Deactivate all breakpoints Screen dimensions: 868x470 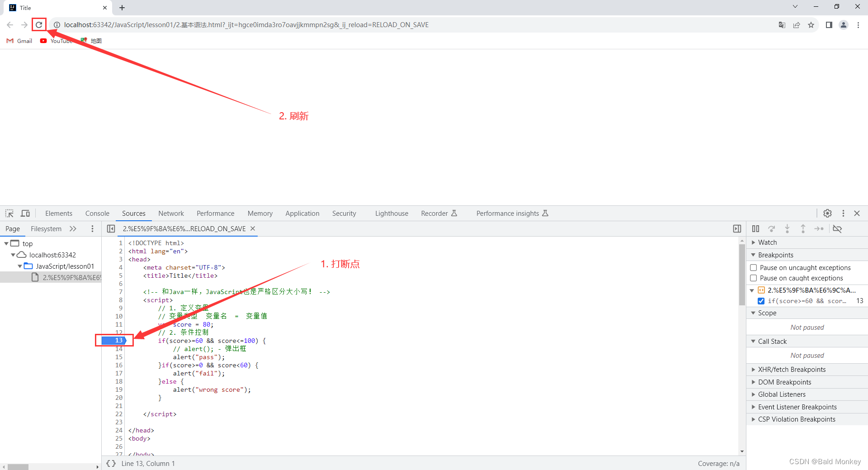pyautogui.click(x=837, y=229)
